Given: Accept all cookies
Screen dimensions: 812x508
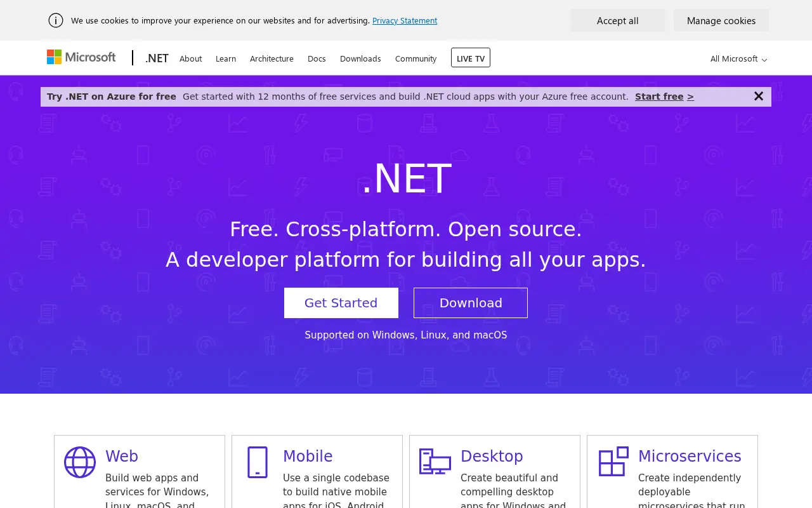Looking at the screenshot, I should point(618,20).
